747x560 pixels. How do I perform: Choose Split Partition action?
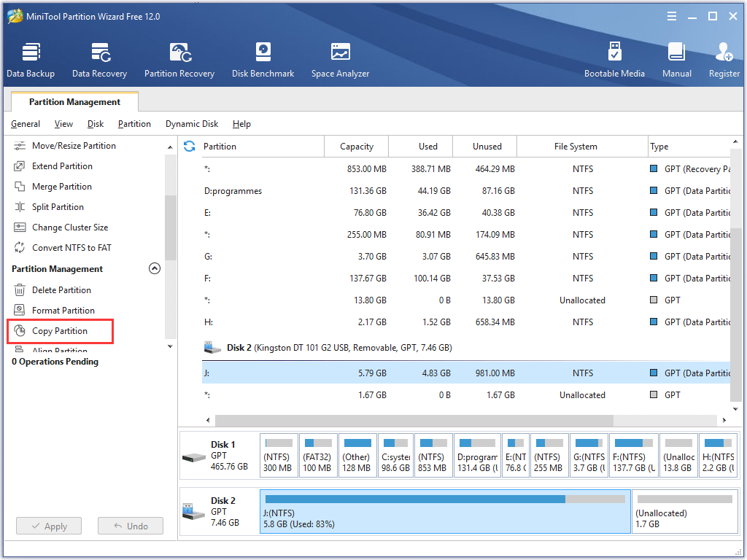[58, 207]
